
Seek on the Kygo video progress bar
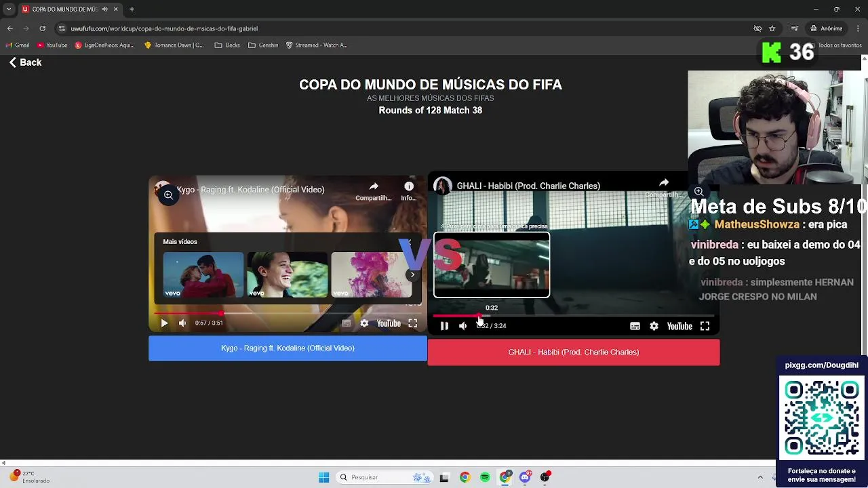(x=288, y=313)
